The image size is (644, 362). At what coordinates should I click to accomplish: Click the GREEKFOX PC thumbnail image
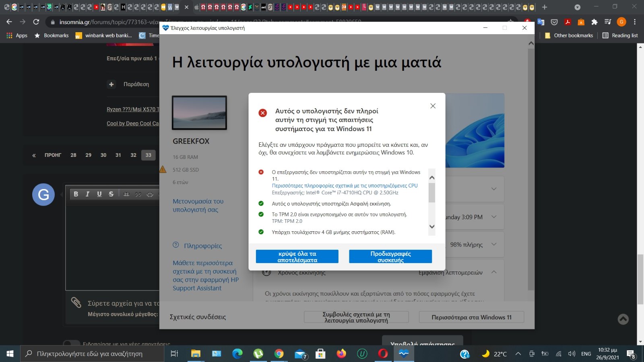pyautogui.click(x=199, y=113)
